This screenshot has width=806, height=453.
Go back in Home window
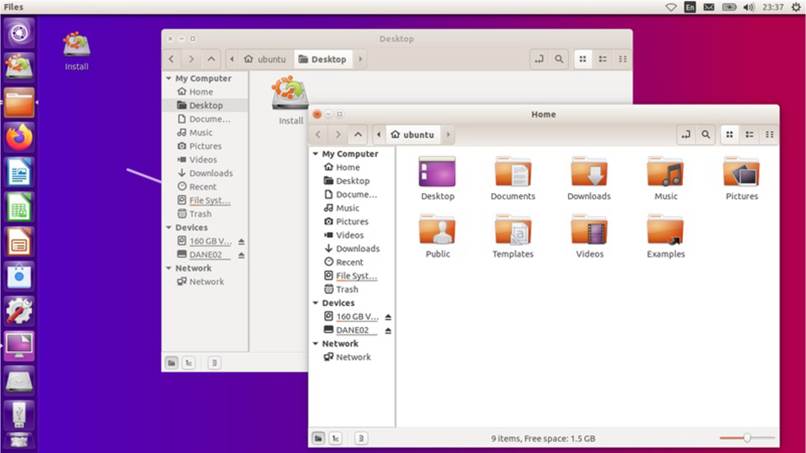(x=318, y=135)
